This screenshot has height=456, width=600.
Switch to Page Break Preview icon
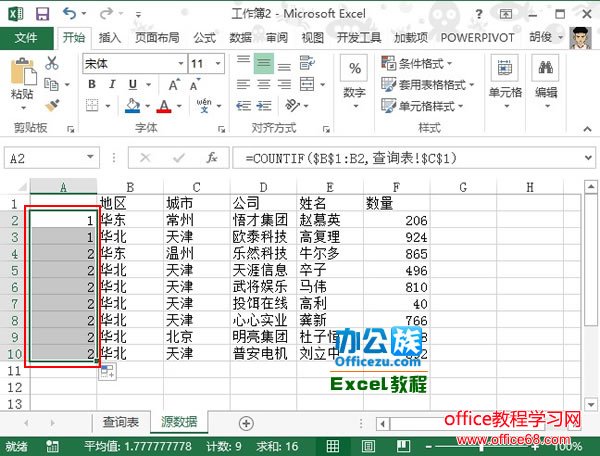pyautogui.click(x=403, y=446)
